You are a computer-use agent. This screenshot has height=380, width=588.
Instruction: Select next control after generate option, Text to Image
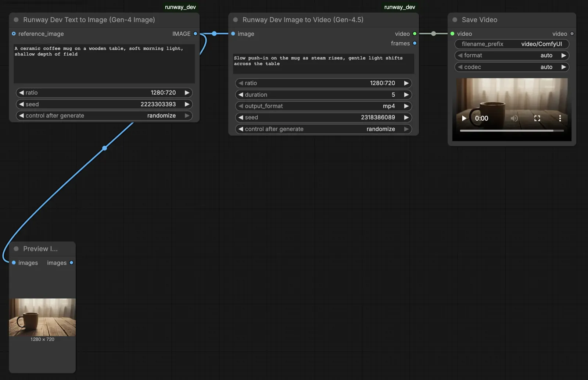pyautogui.click(x=187, y=116)
